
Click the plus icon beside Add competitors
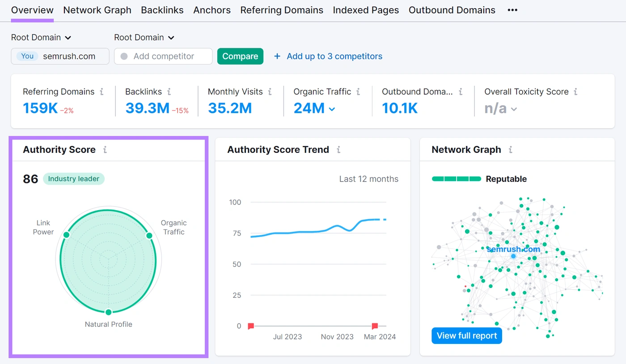[277, 56]
